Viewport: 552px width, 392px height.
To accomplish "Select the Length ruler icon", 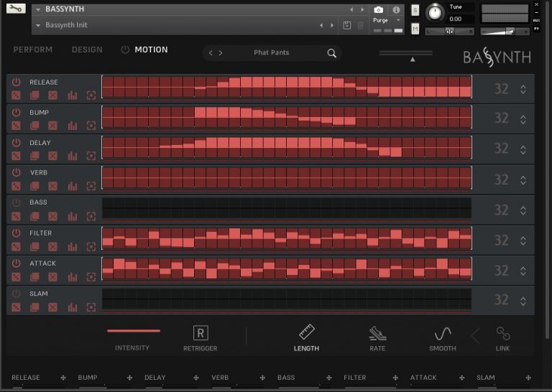I will 307,332.
